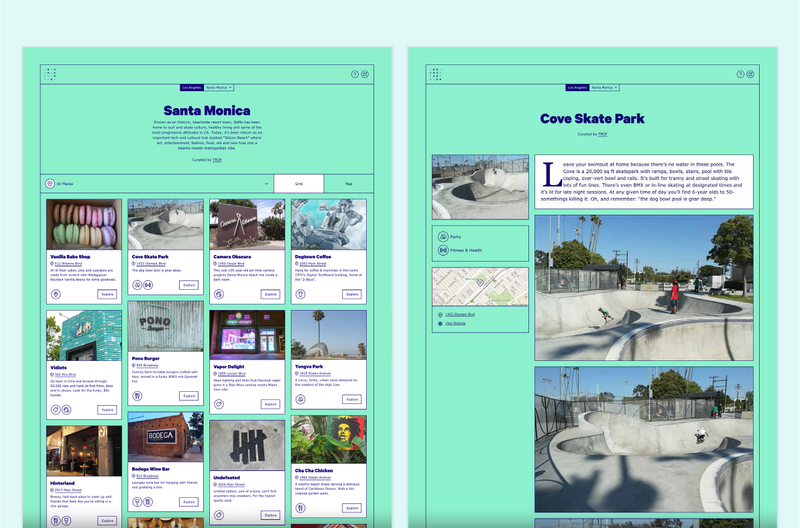Click the macarons photo on Vanilla Bake Shop card
800x528 pixels.
click(x=84, y=224)
